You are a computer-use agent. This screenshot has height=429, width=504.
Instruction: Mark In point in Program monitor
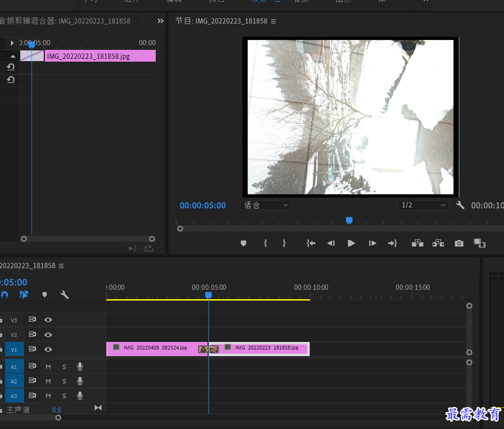265,243
